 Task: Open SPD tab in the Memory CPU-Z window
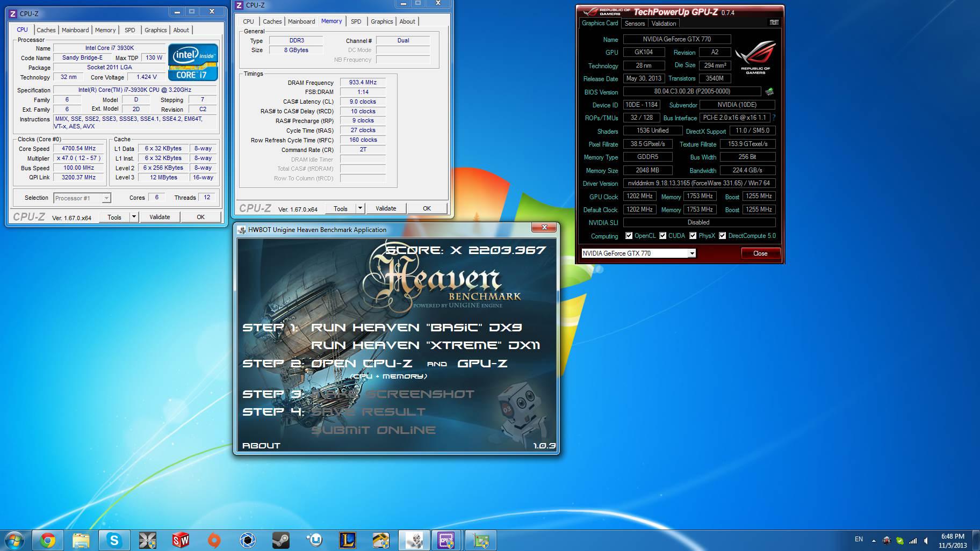coord(356,21)
